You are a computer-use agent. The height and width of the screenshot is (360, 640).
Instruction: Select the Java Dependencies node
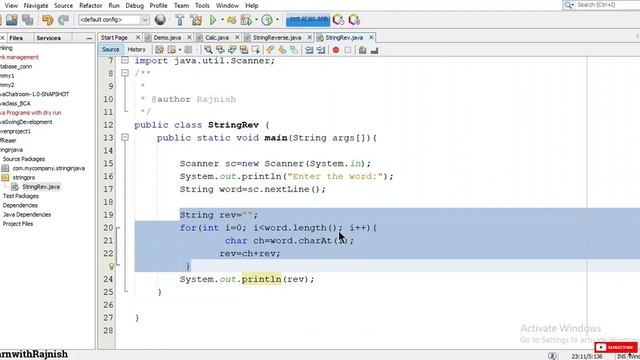tap(27, 215)
